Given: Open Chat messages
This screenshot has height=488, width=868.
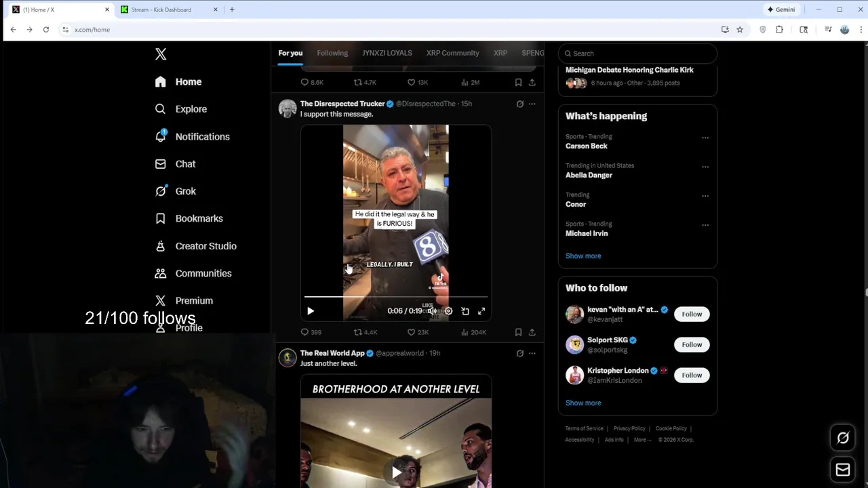Looking at the screenshot, I should pos(175,164).
